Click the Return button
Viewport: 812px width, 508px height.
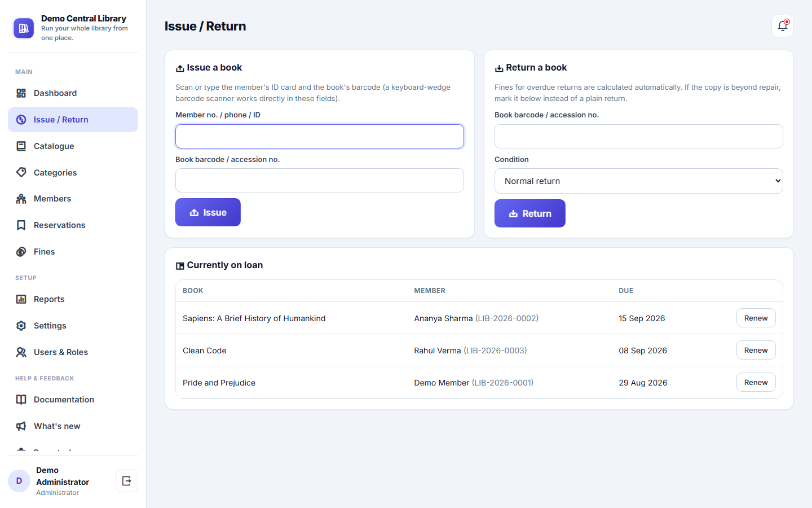coord(530,213)
